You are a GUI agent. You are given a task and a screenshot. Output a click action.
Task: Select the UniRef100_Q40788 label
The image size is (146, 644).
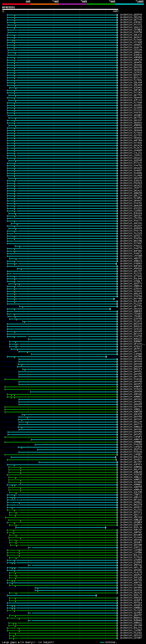pos(131,376)
